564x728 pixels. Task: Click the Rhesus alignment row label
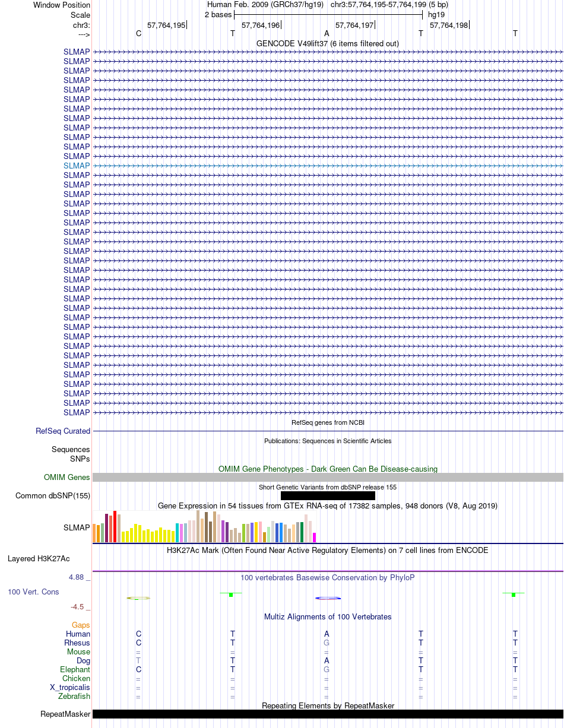click(x=77, y=643)
